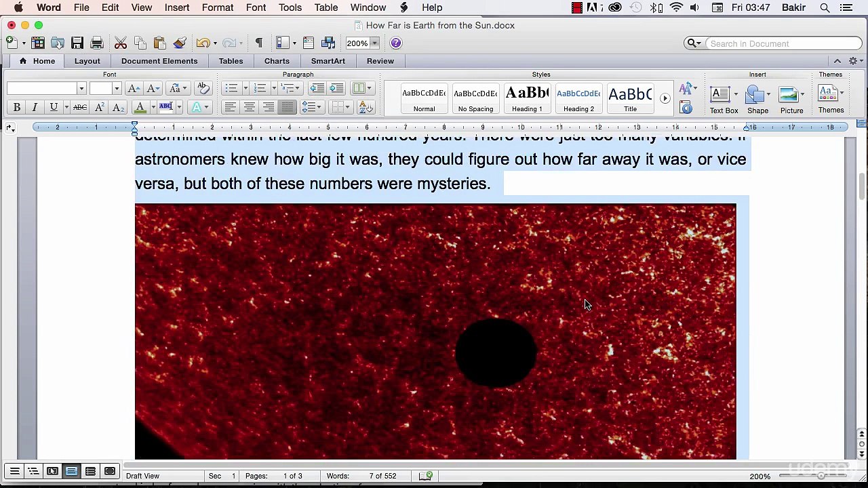Toggle Subscript formatting
The width and height of the screenshot is (868, 488).
click(x=117, y=107)
